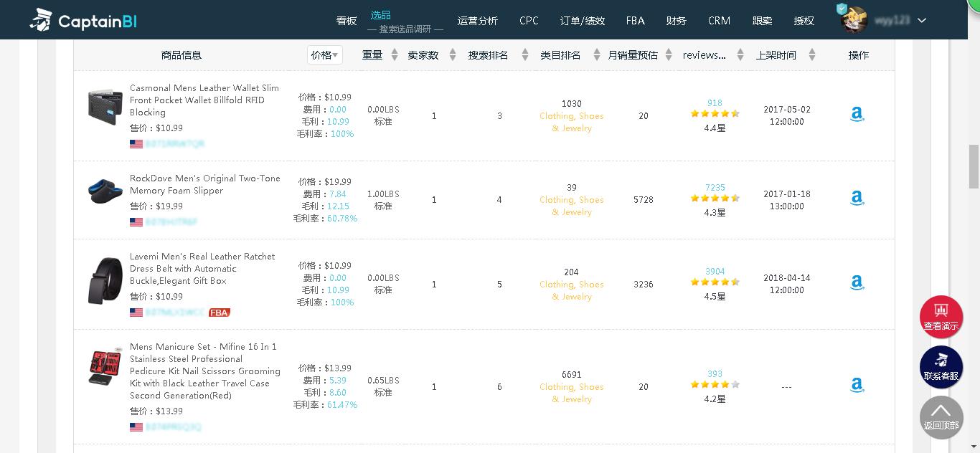This screenshot has width=980, height=453.
Task: Click the US flag beside RockDove ASIN
Action: 136,222
